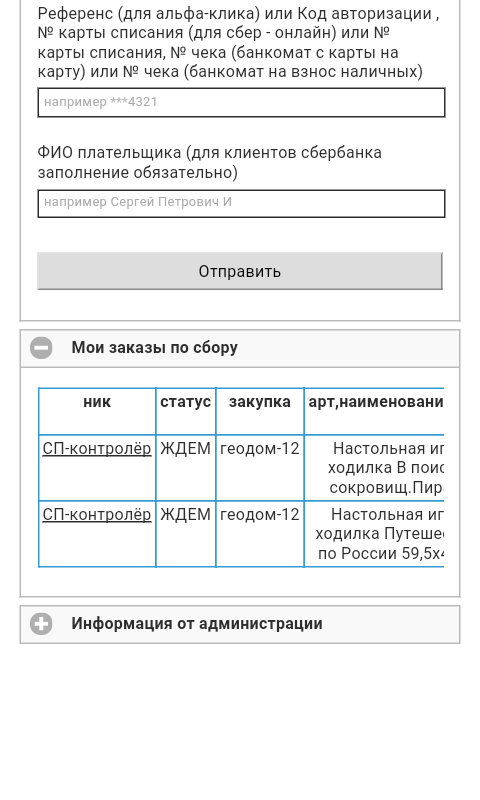
Task: Open the first «СП-контролёр» link
Action: 97,448
